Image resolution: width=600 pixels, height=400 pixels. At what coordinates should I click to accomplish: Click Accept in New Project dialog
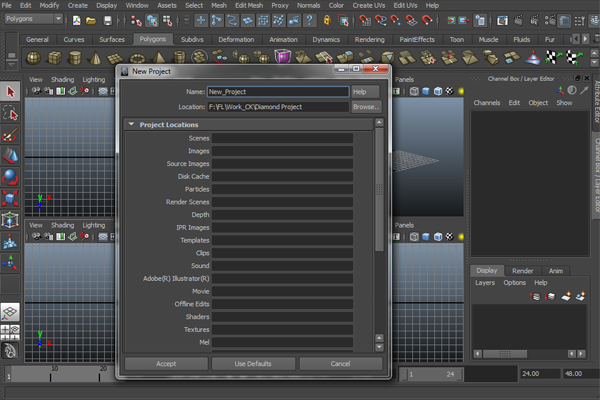point(166,364)
